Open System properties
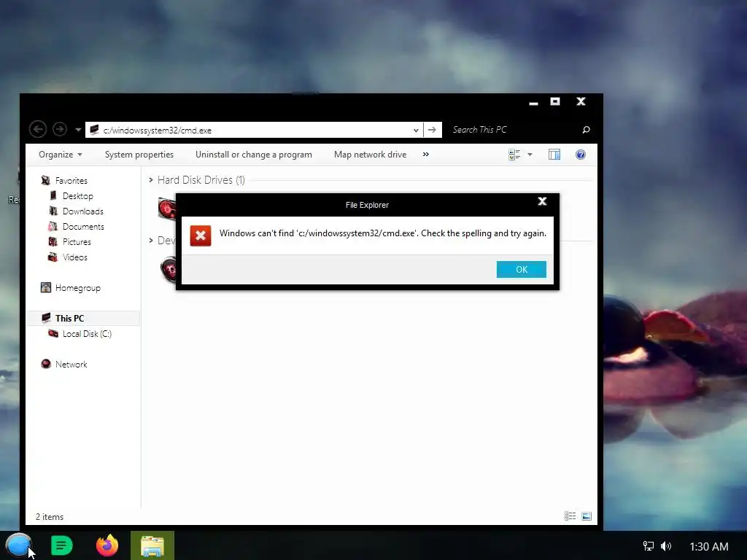 coord(139,155)
